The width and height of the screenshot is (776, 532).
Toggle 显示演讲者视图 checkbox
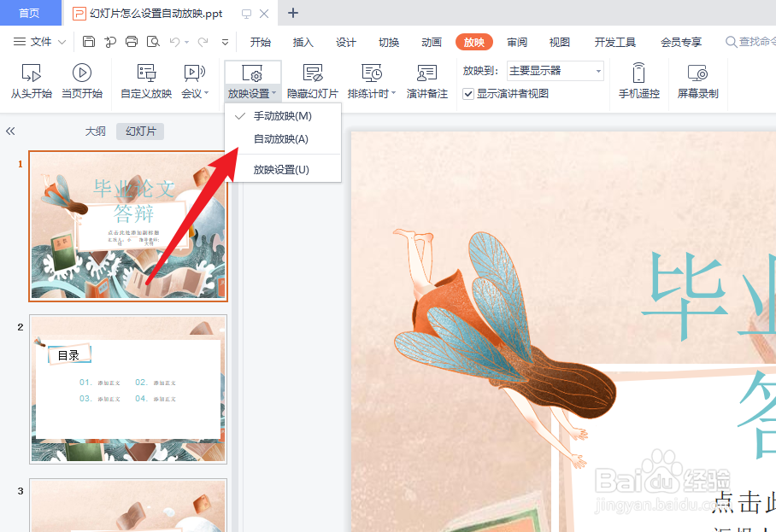[x=468, y=94]
